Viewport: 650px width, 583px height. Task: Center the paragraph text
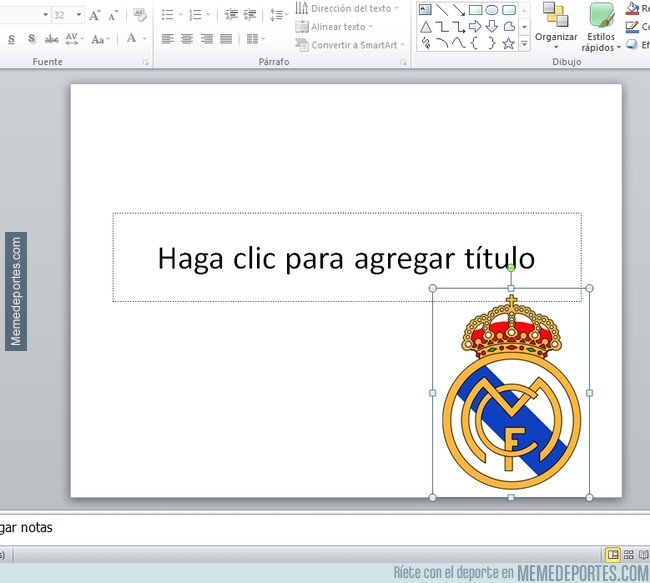click(x=187, y=39)
